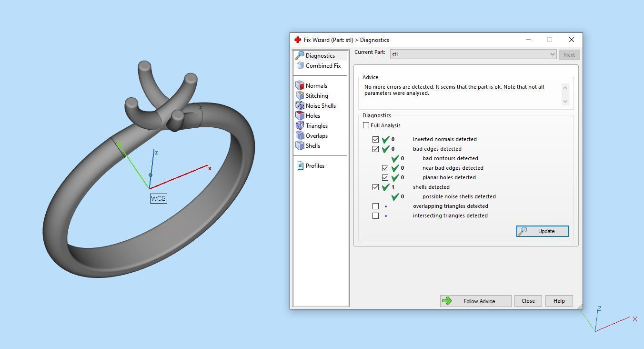Image resolution: width=644 pixels, height=349 pixels.
Task: Click the Triangles icon in sidebar
Action: point(300,126)
